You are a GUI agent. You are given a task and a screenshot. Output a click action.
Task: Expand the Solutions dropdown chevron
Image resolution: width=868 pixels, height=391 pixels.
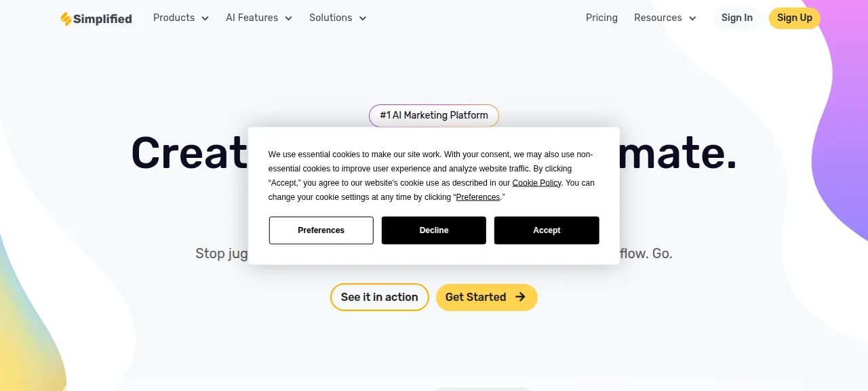[x=362, y=18]
